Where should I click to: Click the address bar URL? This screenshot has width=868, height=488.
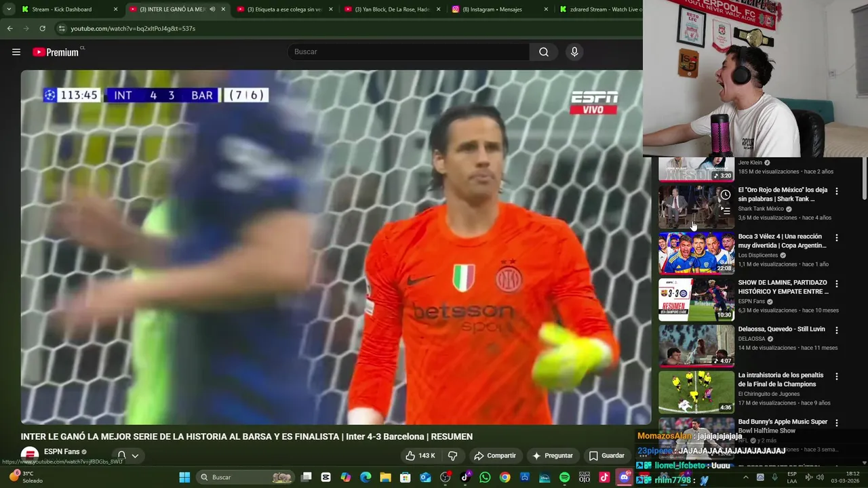pos(133,28)
